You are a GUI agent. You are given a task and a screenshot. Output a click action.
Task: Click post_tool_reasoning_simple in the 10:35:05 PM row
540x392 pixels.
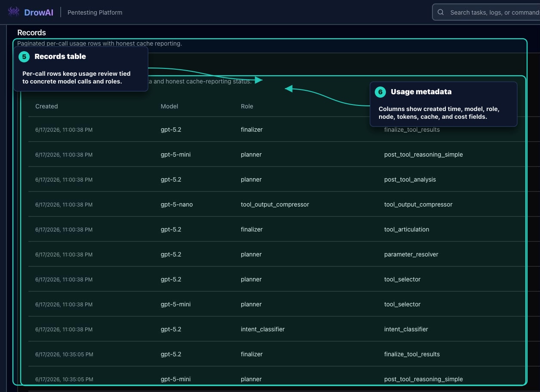423,379
